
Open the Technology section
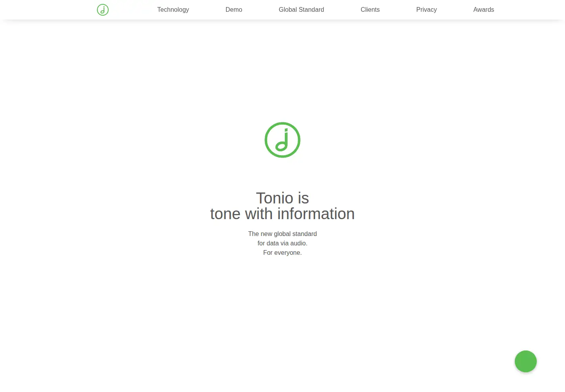[173, 9]
